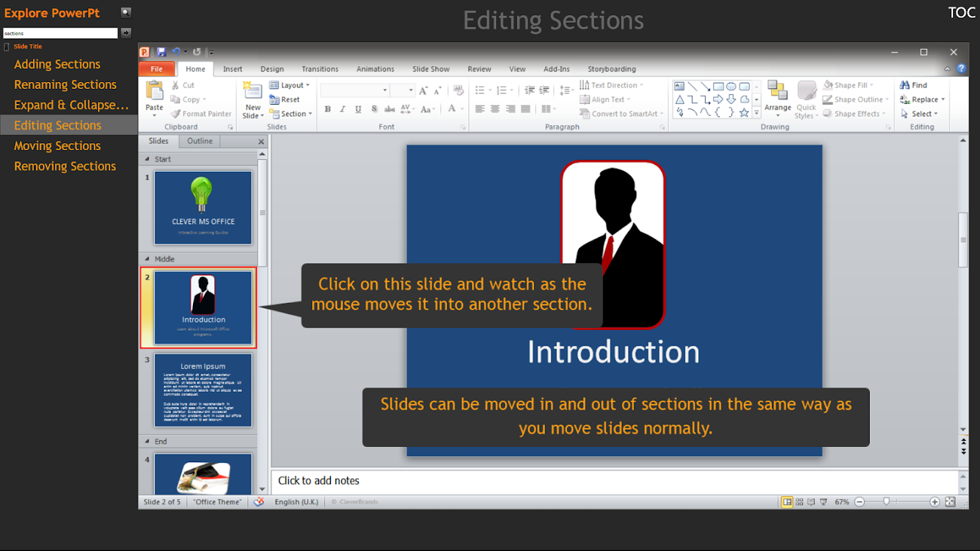Toggle Italic text formatting

pos(343,110)
